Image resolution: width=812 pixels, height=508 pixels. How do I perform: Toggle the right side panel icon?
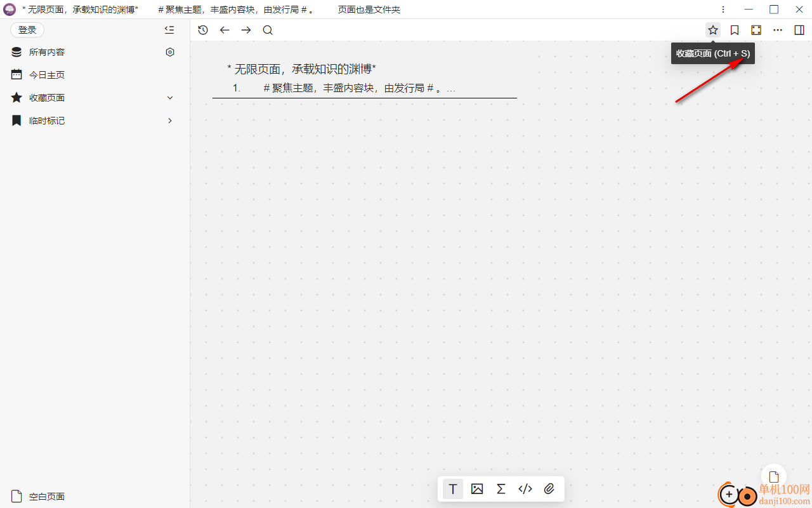(799, 30)
